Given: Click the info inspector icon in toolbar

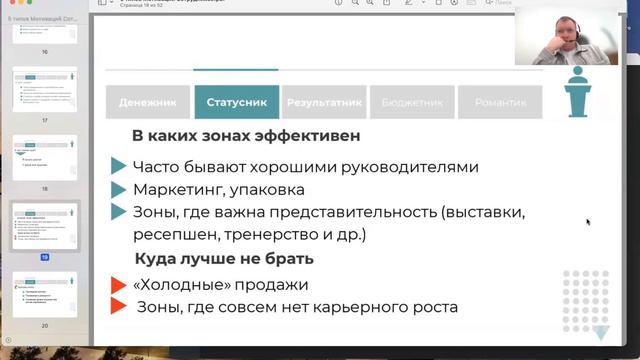Looking at the screenshot, I should (x=338, y=2).
